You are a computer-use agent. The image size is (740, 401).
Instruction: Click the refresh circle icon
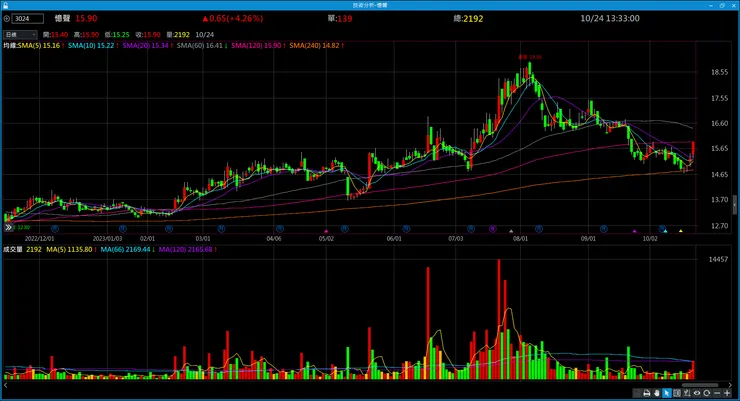pyautogui.click(x=706, y=393)
